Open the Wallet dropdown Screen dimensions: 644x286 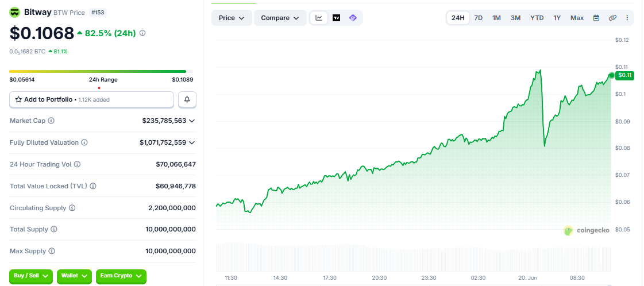click(74, 276)
